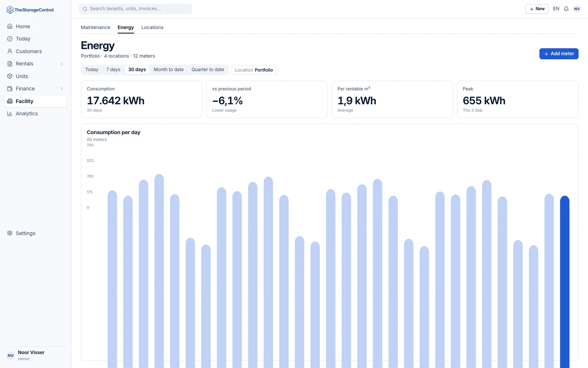Open Customers via its person icon
This screenshot has height=368, width=588.
pyautogui.click(x=10, y=51)
